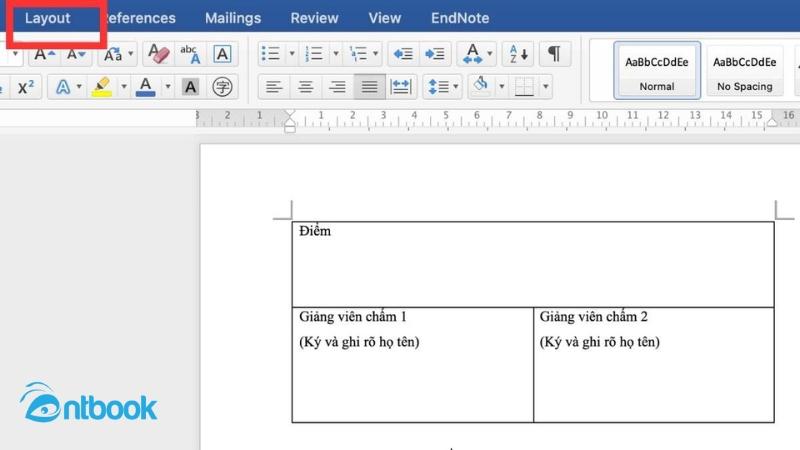Open the Layout ribbon tab
Image resolution: width=800 pixels, height=450 pixels.
point(47,18)
